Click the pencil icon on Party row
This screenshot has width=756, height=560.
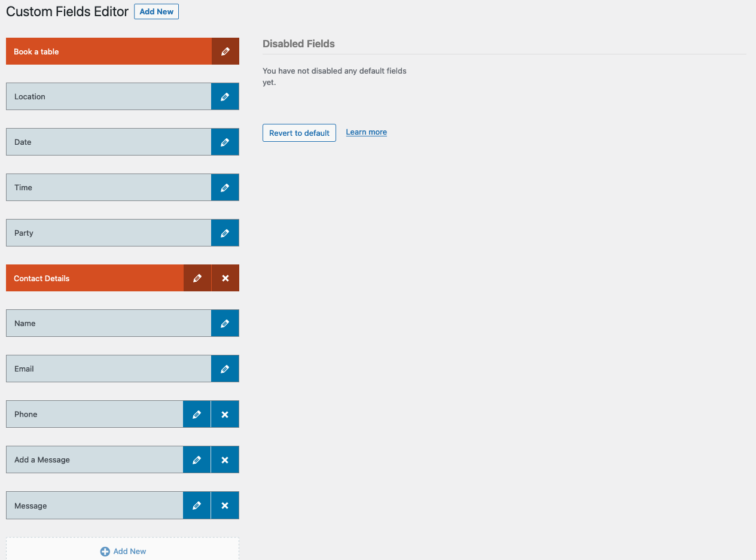pyautogui.click(x=225, y=233)
